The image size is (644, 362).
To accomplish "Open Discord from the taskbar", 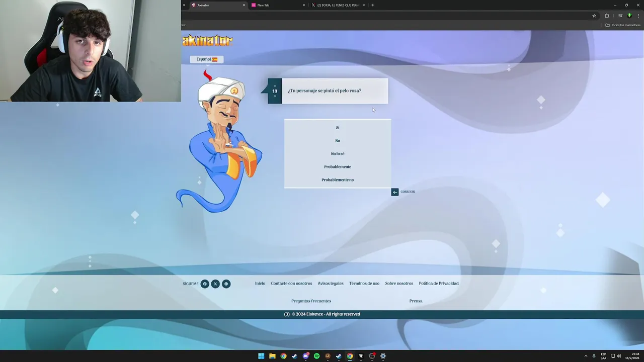I will point(305,356).
